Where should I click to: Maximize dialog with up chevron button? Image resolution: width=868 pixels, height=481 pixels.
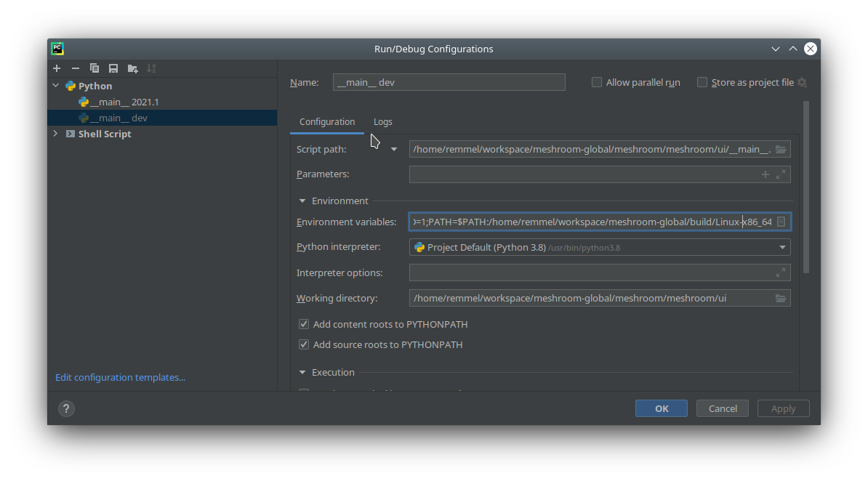click(792, 49)
